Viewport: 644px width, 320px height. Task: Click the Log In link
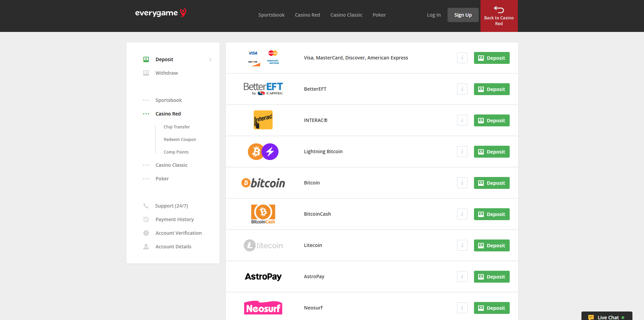click(x=434, y=15)
